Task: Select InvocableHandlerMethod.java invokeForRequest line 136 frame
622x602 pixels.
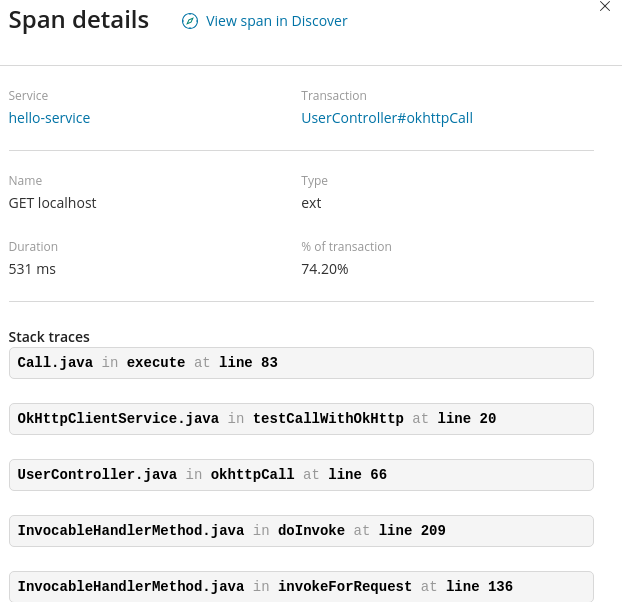Action: 301,586
